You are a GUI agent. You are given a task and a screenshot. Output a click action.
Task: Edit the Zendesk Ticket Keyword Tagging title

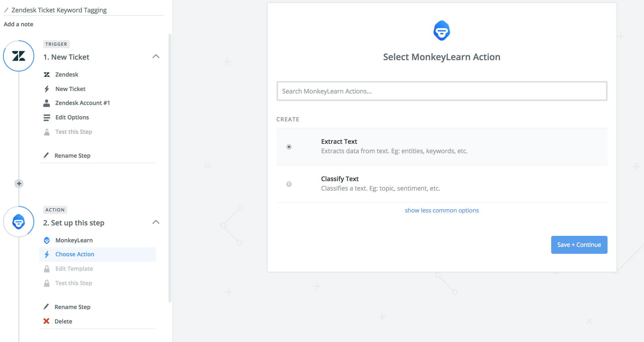(x=59, y=10)
